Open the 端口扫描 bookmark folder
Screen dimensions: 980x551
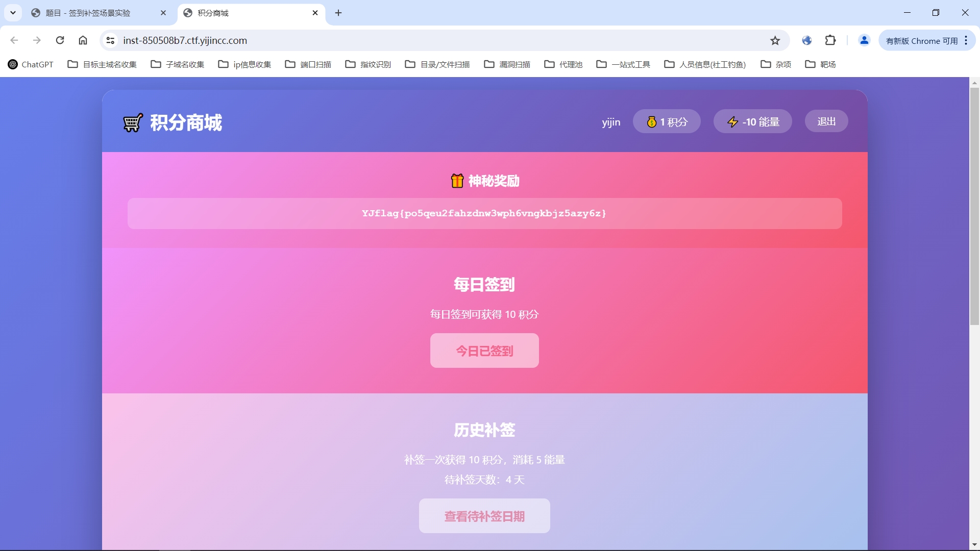pos(308,64)
